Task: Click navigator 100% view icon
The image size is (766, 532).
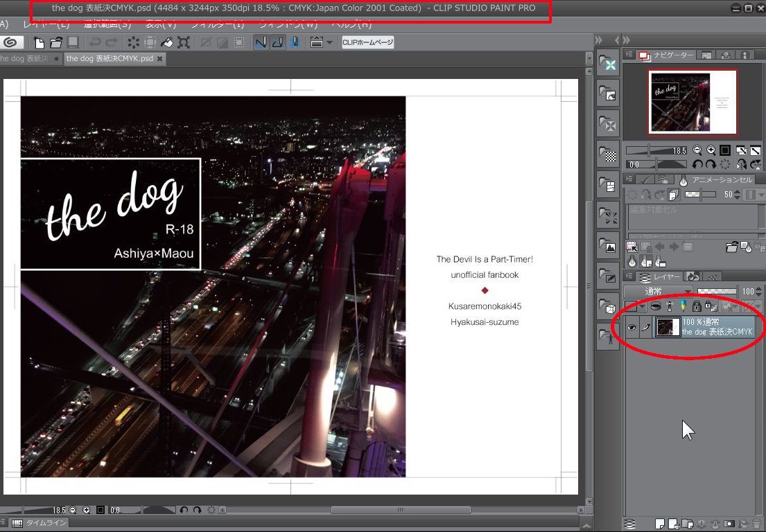Action: [725, 150]
